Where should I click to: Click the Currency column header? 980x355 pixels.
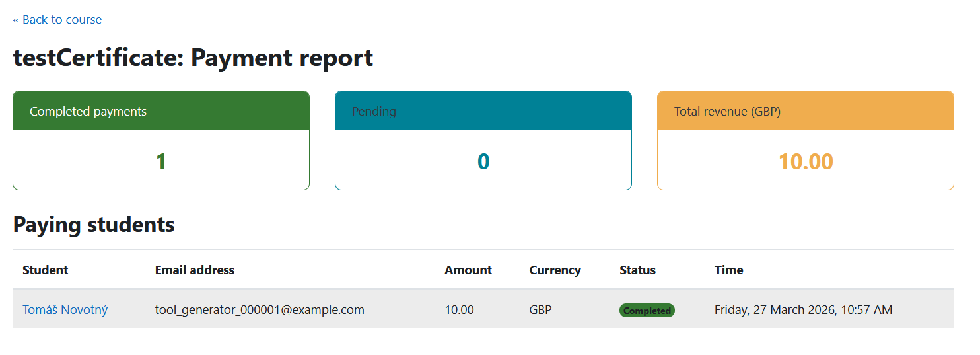(x=555, y=270)
